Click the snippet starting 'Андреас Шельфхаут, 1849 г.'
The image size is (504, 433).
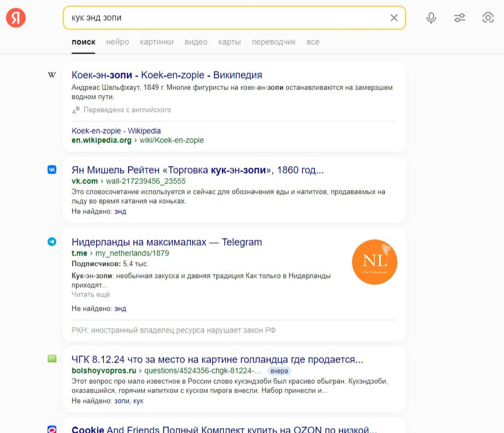coord(232,92)
